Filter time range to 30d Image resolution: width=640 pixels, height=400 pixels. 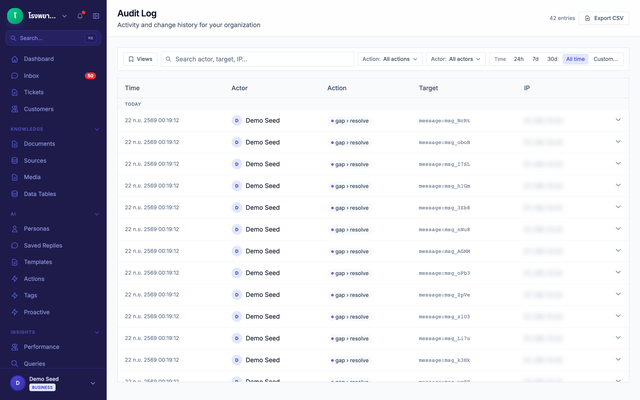click(552, 59)
